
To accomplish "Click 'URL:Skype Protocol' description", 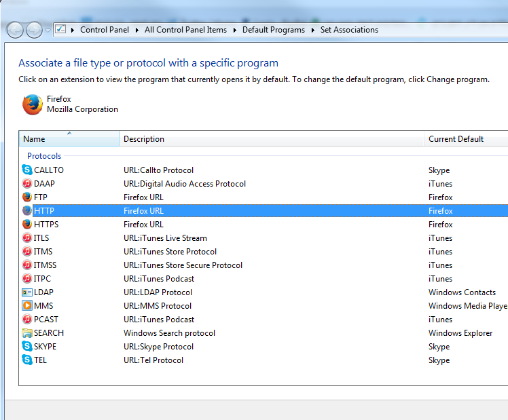I will point(158,347).
